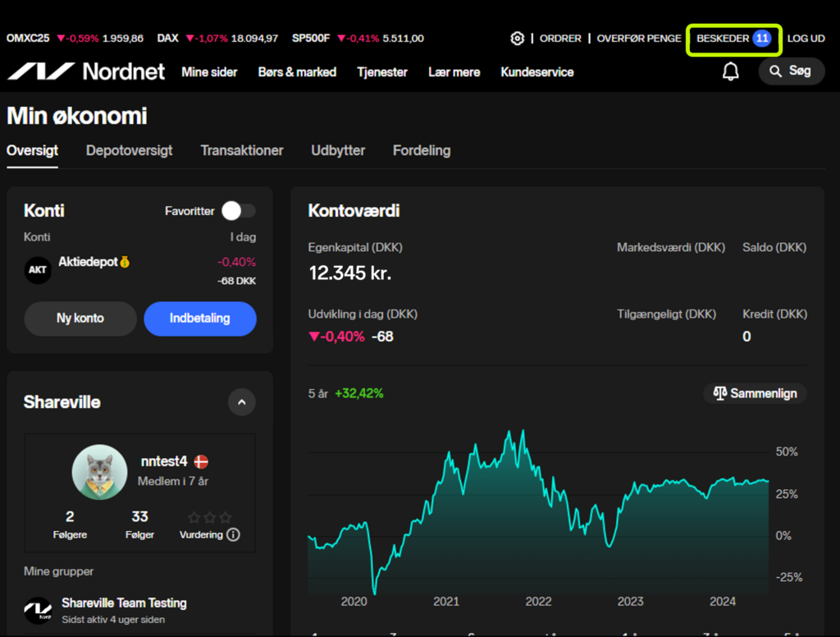Click the -68 DKK daily change
The height and width of the screenshot is (637, 840).
[236, 281]
